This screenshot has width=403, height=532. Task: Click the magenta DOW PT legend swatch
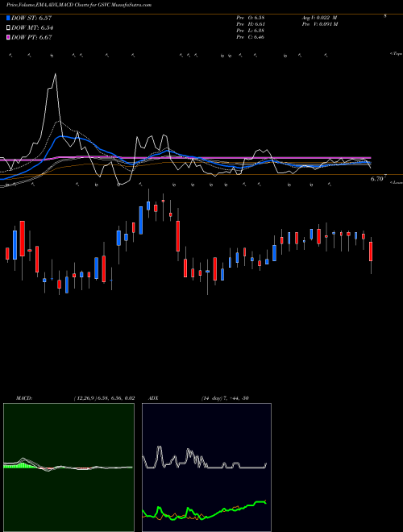pyautogui.click(x=8, y=37)
